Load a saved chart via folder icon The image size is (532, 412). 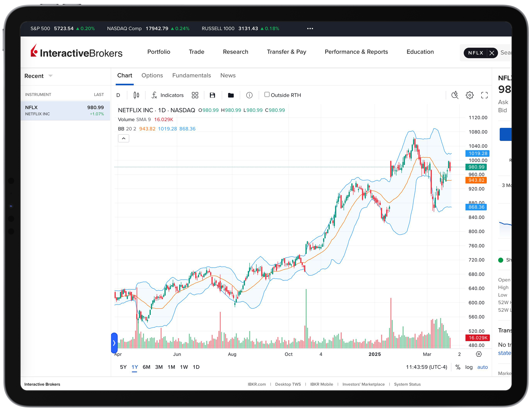(231, 95)
